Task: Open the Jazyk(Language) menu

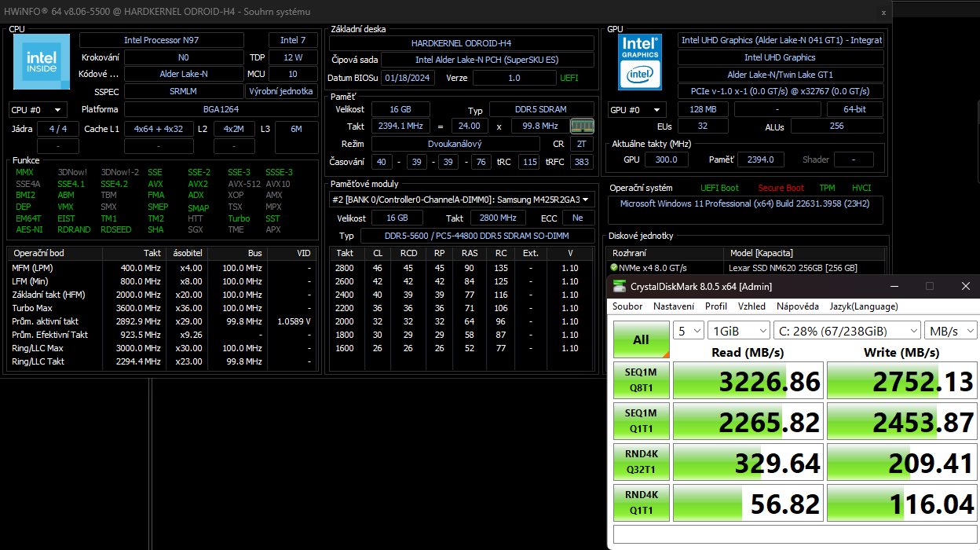Action: click(x=865, y=306)
